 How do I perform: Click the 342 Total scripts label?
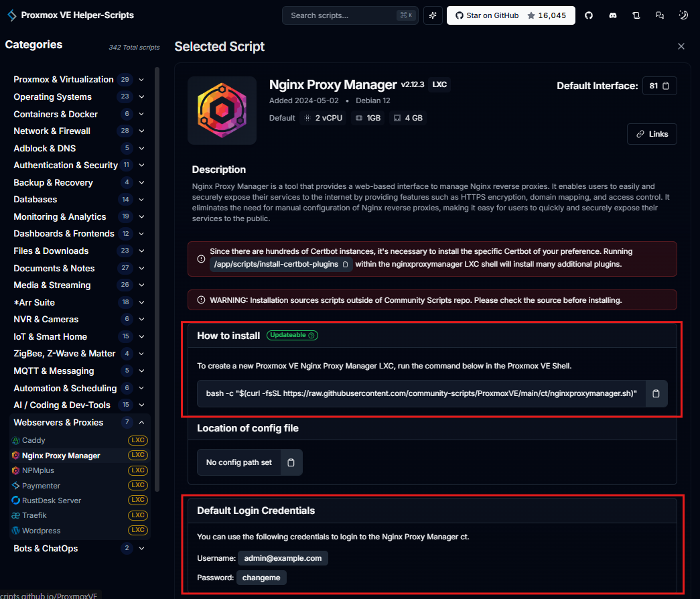tap(134, 48)
